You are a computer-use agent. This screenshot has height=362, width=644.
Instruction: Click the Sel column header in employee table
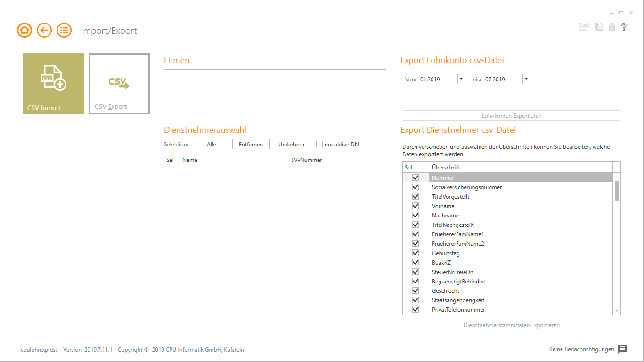point(171,160)
